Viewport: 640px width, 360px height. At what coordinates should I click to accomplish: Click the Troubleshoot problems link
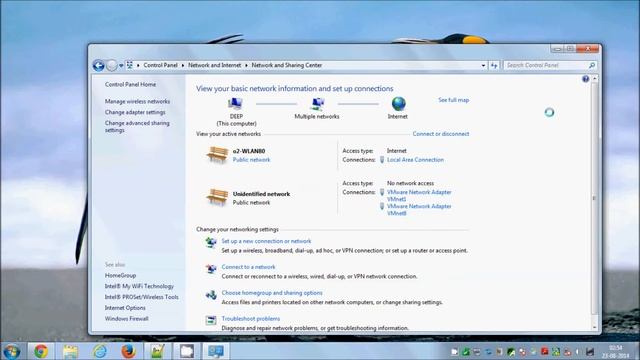coord(251,319)
